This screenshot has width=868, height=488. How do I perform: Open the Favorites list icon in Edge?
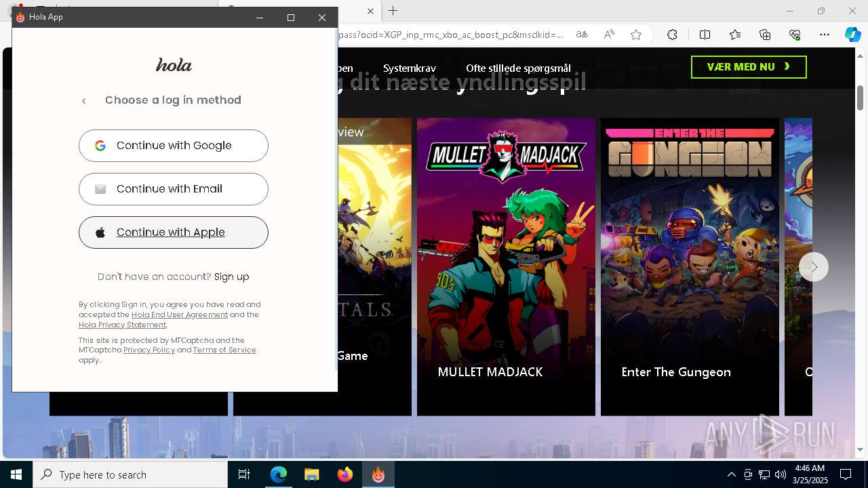tap(735, 35)
